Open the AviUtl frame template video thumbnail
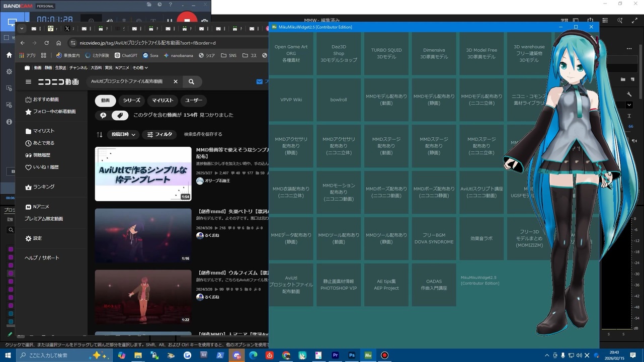Screen dimensions: 644x362 [x=143, y=174]
